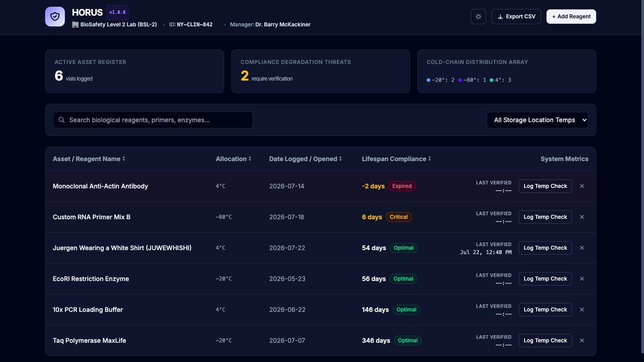Open the Compliance Degradation Threats card
The image size is (644, 362).
tap(321, 71)
